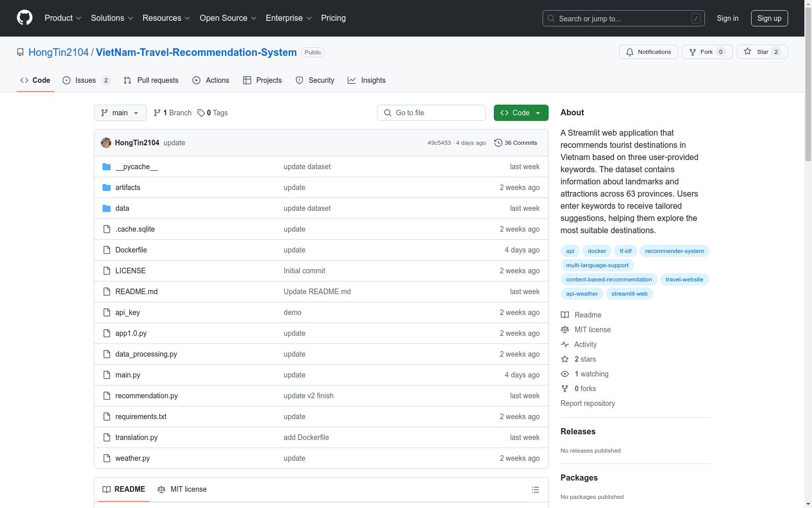Click the weather.py file icon
The image size is (812, 508).
coord(107,458)
